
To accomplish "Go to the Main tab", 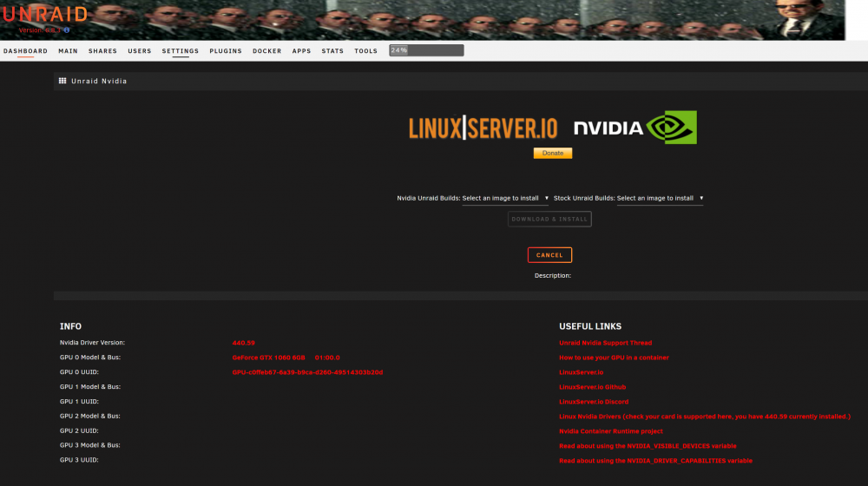I will click(x=68, y=51).
